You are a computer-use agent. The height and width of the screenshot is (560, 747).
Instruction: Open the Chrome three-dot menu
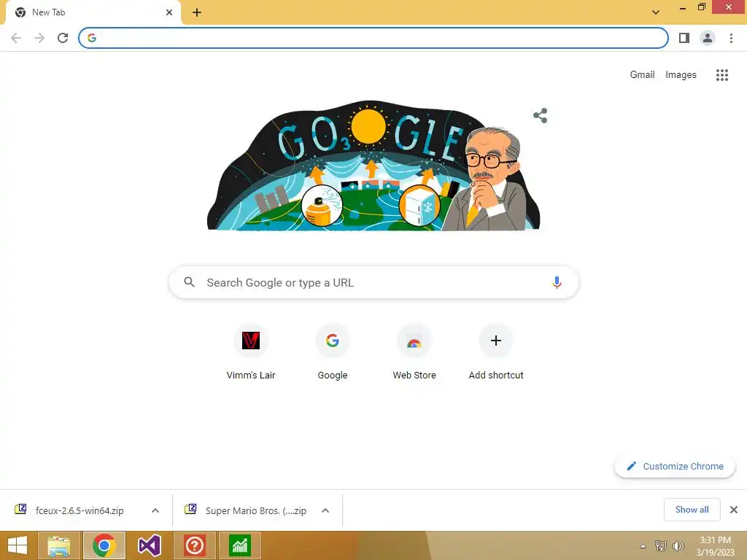tap(731, 38)
